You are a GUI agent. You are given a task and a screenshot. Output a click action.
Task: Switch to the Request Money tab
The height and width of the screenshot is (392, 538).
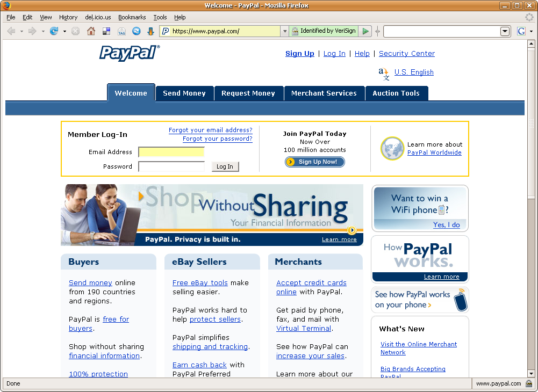click(x=248, y=93)
